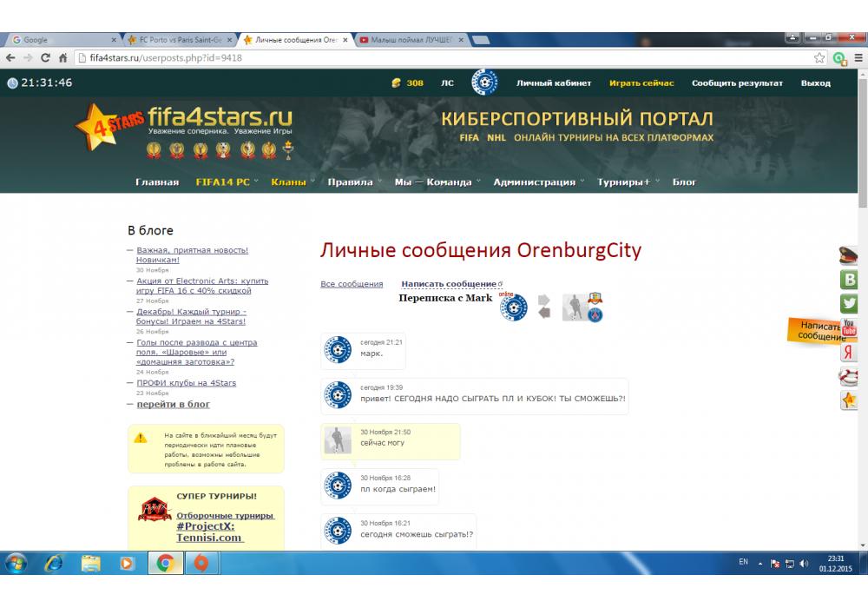Click Выход to log out

coord(815,83)
